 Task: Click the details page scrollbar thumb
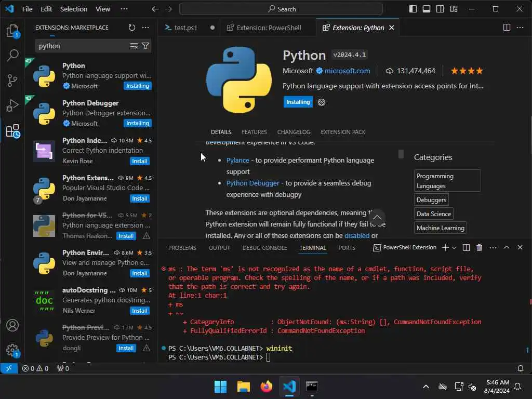point(401,154)
